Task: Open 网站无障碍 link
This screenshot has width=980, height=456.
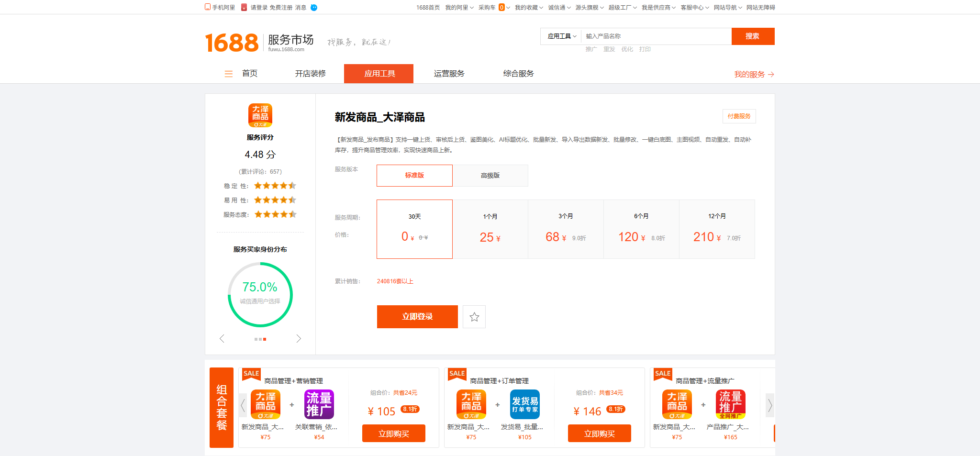Action: (761, 7)
